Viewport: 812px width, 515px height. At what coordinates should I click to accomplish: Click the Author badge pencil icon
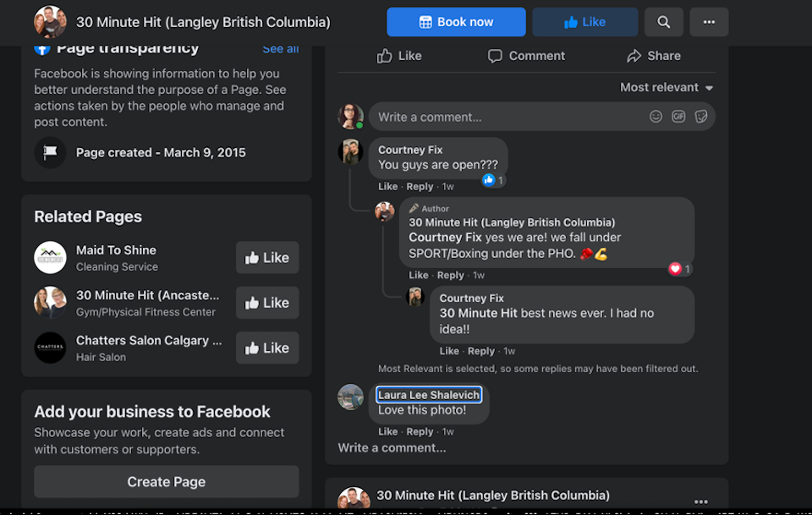(x=414, y=209)
